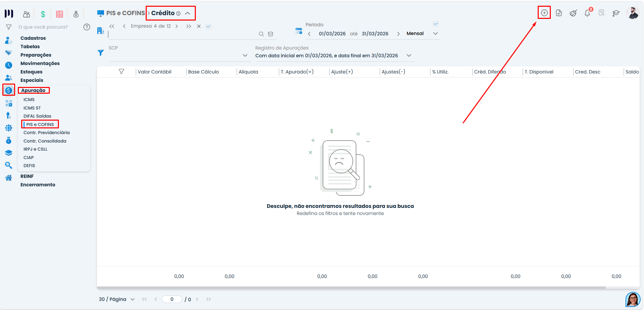Viewport: 644px width, 310px height.
Task: Expand the SCP dropdown
Action: 245,55
